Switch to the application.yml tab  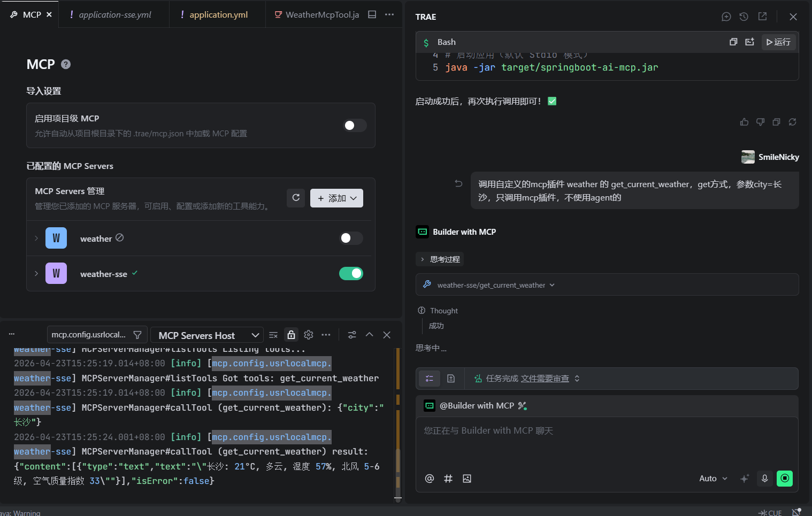pyautogui.click(x=218, y=14)
